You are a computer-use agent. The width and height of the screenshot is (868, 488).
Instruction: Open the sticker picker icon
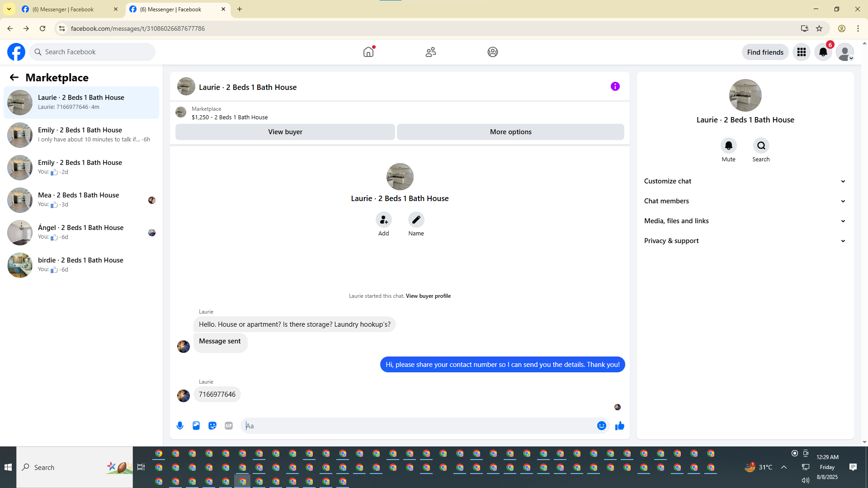click(212, 426)
